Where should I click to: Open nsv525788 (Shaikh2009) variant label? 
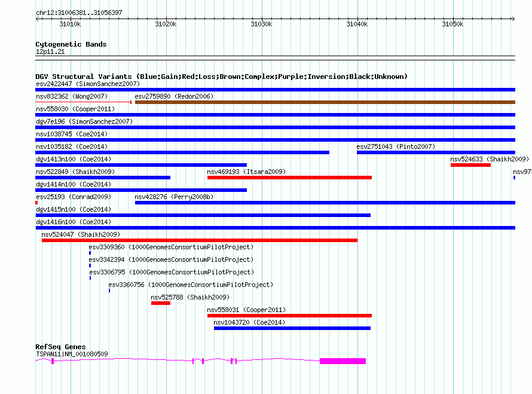pos(190,297)
